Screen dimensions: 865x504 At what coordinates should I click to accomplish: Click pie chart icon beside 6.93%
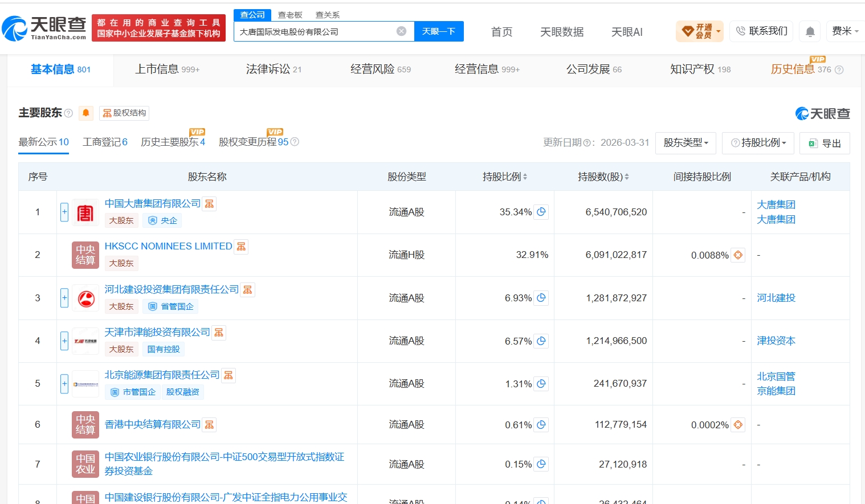(x=541, y=298)
